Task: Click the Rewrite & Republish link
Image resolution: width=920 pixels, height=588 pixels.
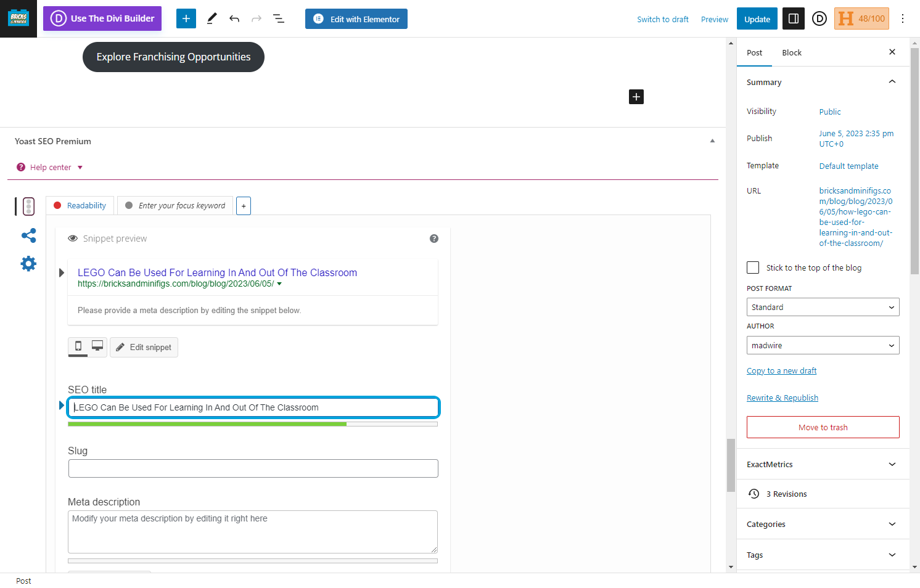Action: coord(782,398)
